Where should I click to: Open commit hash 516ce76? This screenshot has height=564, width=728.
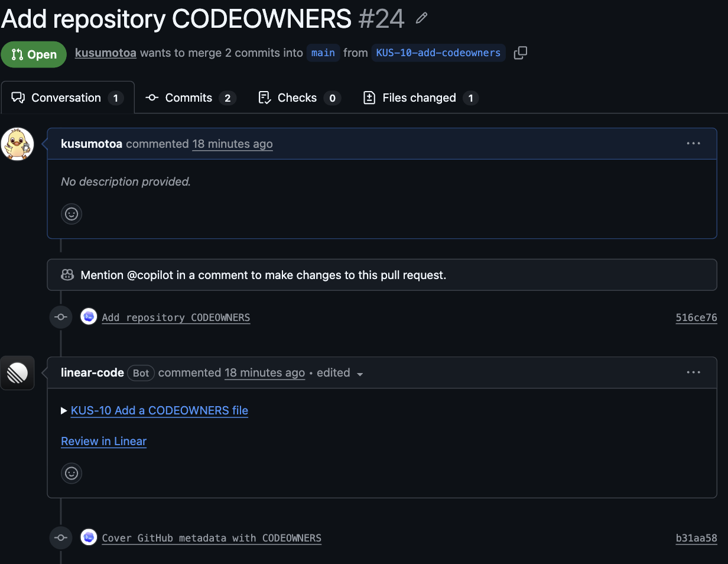click(697, 317)
